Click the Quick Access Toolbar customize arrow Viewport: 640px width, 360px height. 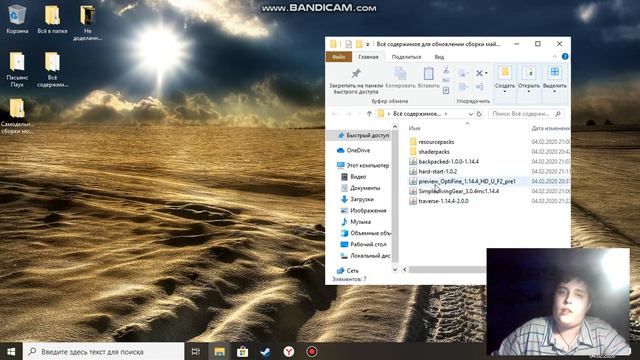click(x=368, y=44)
